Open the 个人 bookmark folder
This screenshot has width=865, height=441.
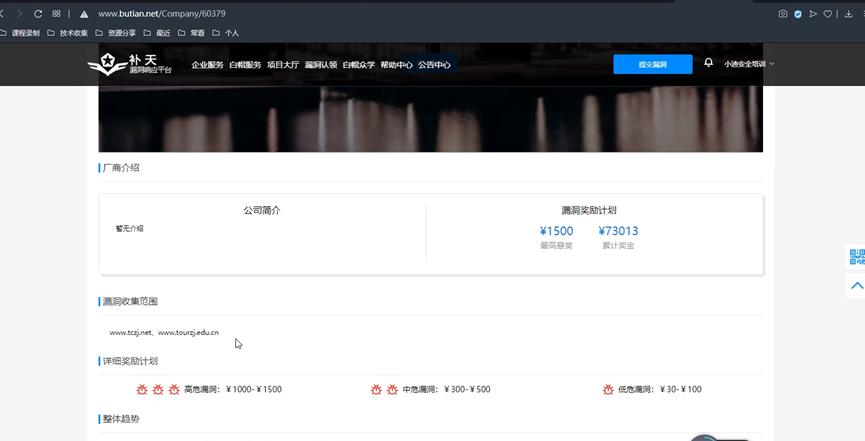[x=226, y=33]
